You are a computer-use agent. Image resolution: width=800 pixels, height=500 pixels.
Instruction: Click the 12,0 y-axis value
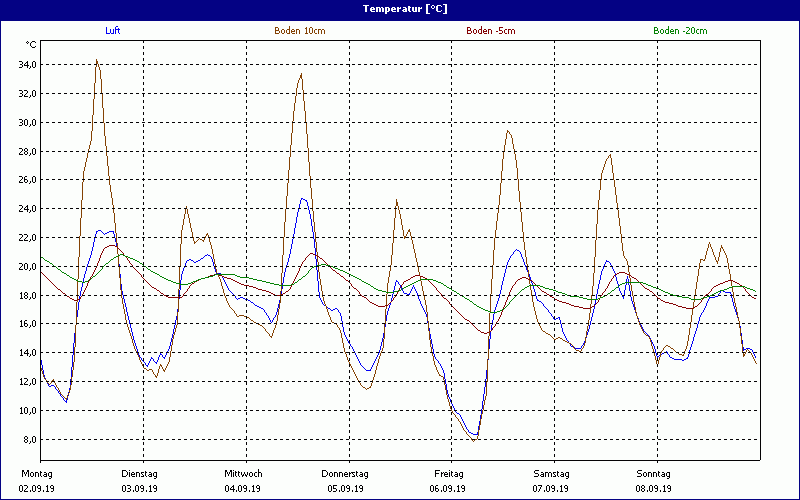28,382
